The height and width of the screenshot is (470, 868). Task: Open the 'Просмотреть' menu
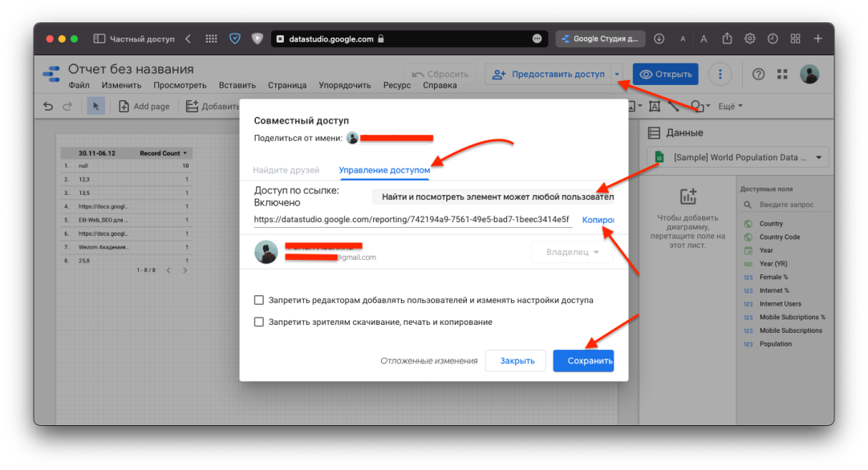(x=180, y=85)
